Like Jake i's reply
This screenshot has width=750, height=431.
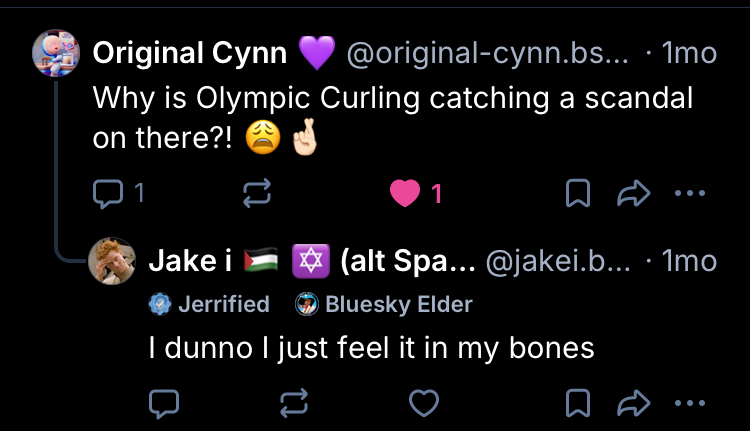click(425, 403)
